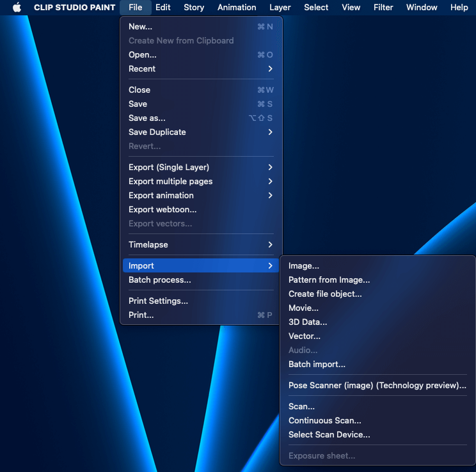Choose New... from File menu
The image size is (476, 472).
(201, 27)
